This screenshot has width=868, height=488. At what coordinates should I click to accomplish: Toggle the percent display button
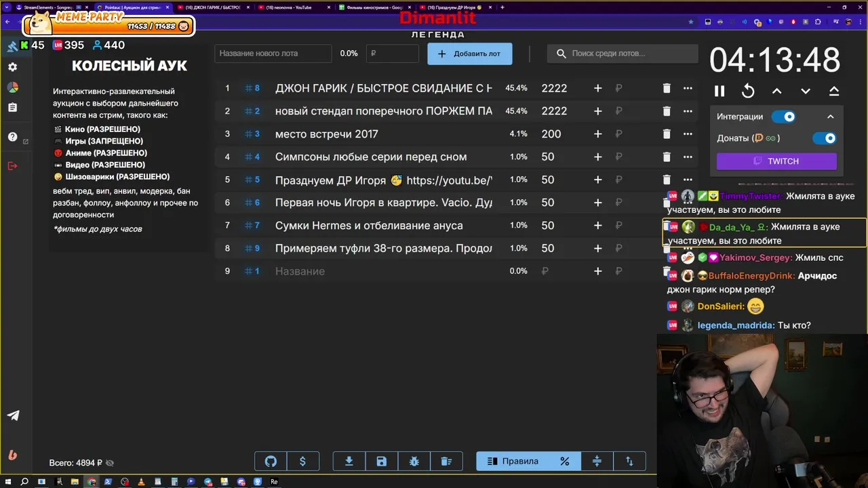click(564, 462)
